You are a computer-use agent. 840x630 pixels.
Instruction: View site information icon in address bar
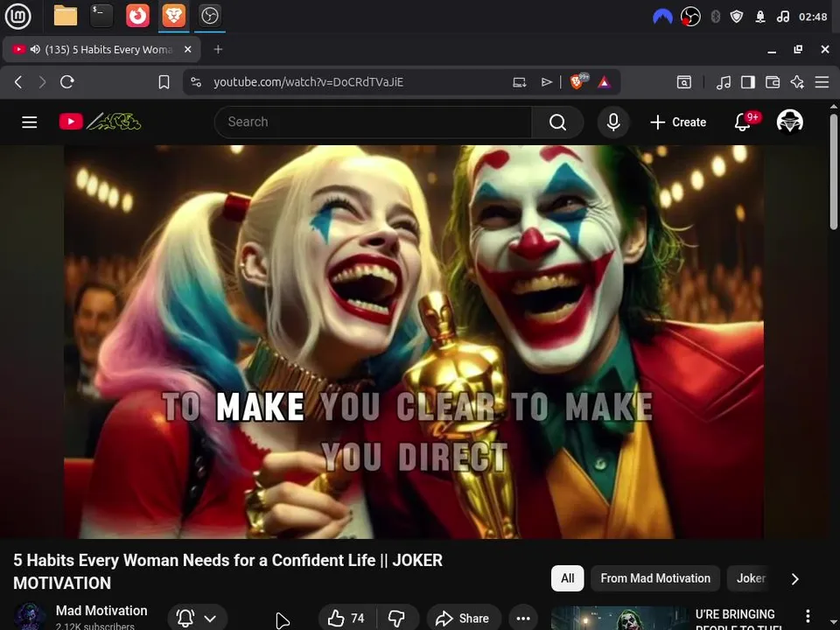[196, 82]
